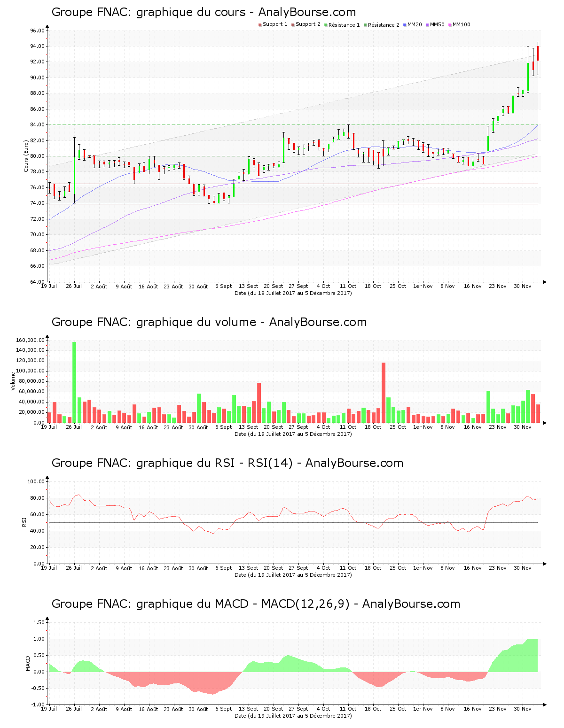The width and height of the screenshot is (564, 728).
Task: Click the 84.00 price axis value
Action: pos(38,124)
